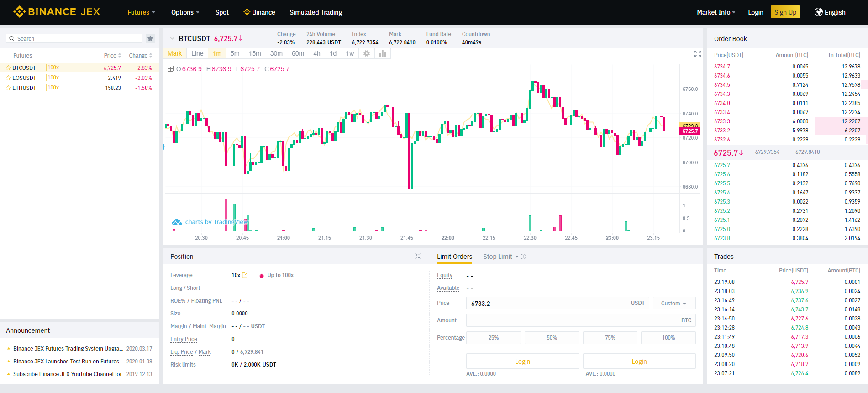Click the Risk limits label

[x=183, y=365]
